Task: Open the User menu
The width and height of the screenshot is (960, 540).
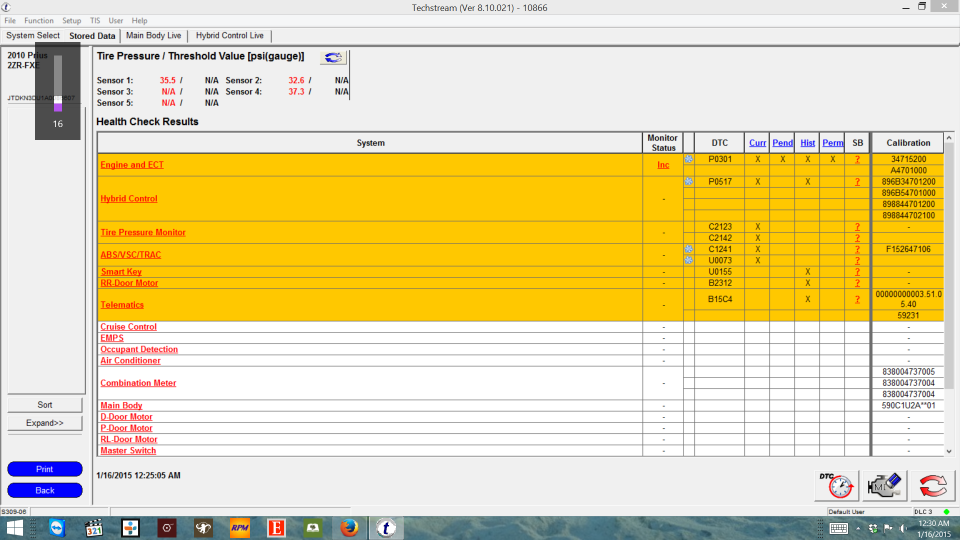Action: click(x=116, y=20)
